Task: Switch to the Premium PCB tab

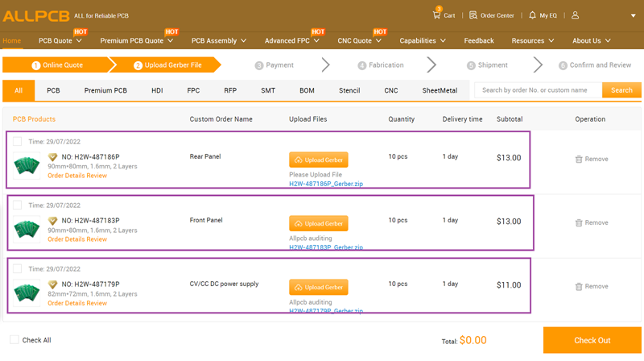Action: pos(105,90)
